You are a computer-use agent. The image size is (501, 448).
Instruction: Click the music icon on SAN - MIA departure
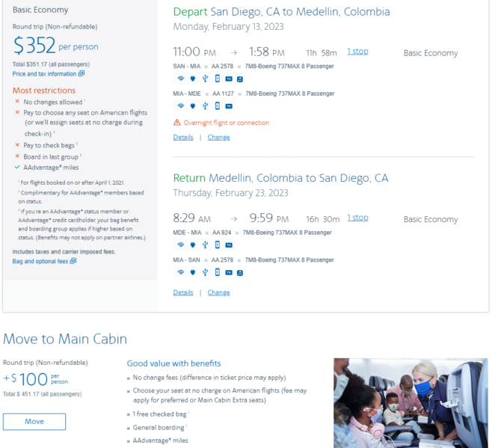tap(240, 79)
